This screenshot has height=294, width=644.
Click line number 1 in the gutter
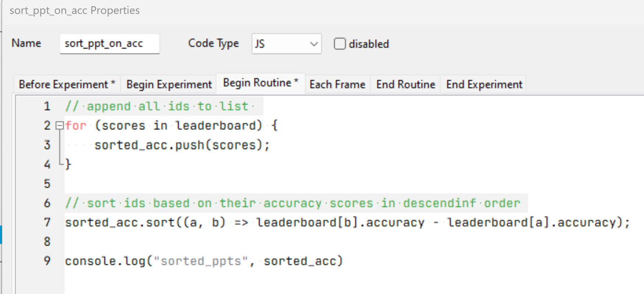(47, 106)
